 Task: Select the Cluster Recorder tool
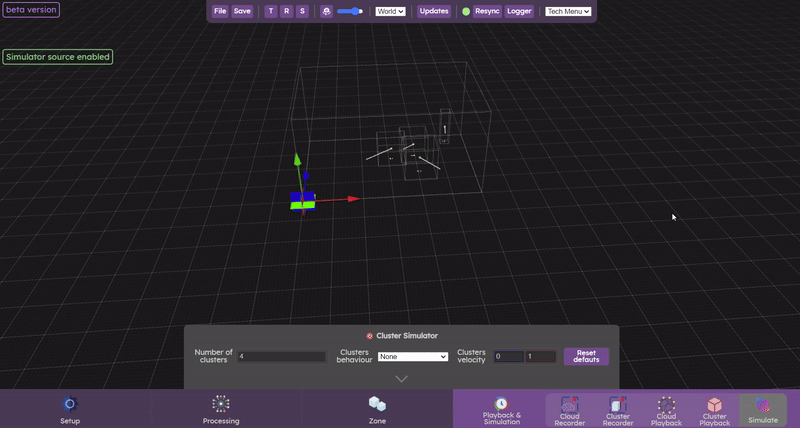tap(618, 405)
